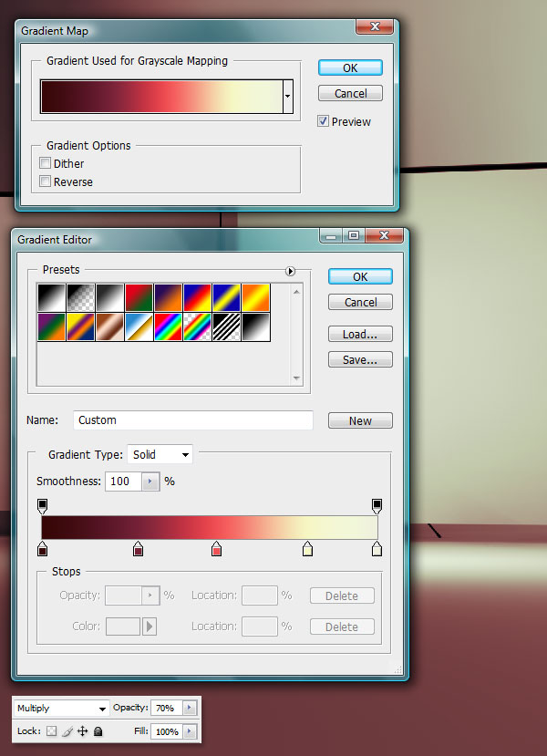Click Cancel in Gradient Editor
Image resolution: width=547 pixels, height=756 pixels.
coord(360,302)
